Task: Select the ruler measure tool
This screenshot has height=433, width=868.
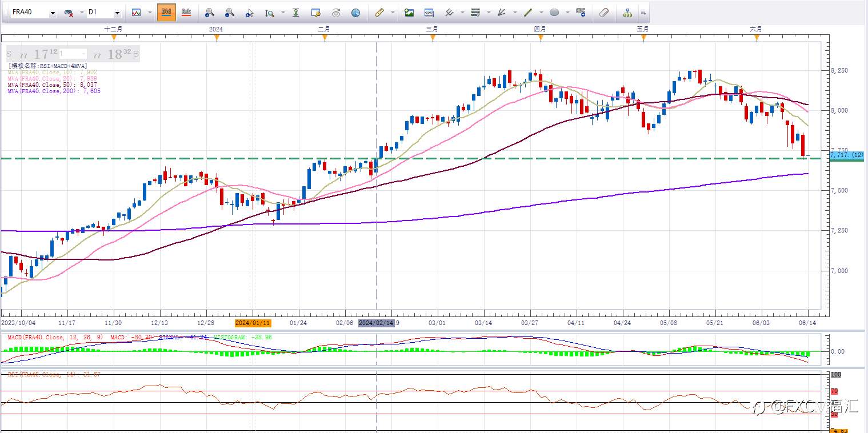Action: [x=379, y=13]
